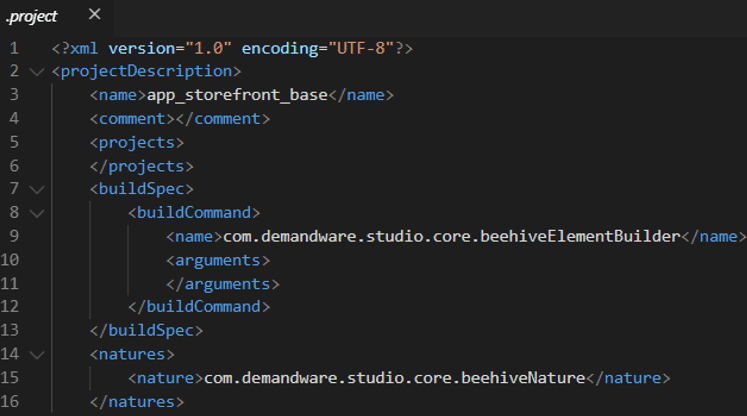The width and height of the screenshot is (747, 416).
Task: Click the encoding value "UTF-8"
Action: [361, 48]
